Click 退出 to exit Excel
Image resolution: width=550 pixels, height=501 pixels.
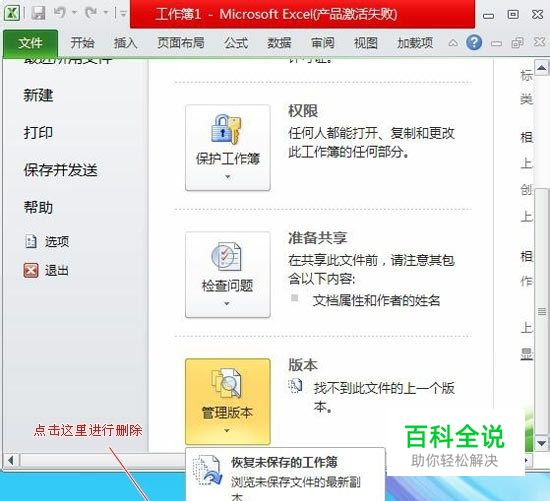tap(56, 271)
